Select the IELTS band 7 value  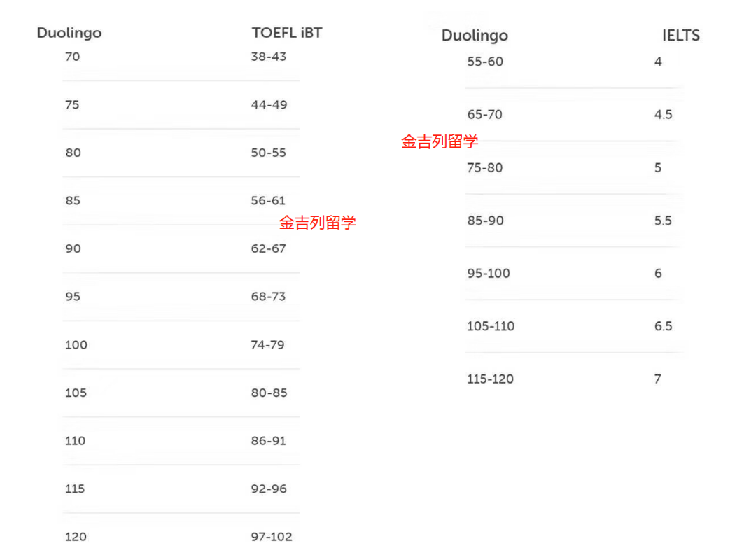point(658,379)
